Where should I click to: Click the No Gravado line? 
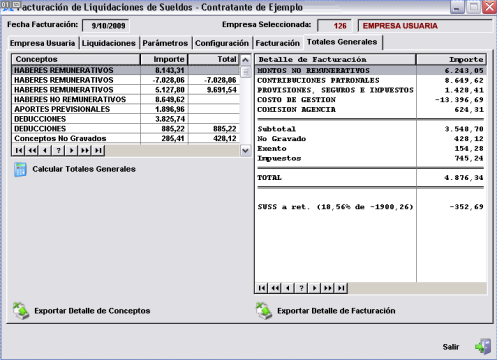[x=371, y=139]
